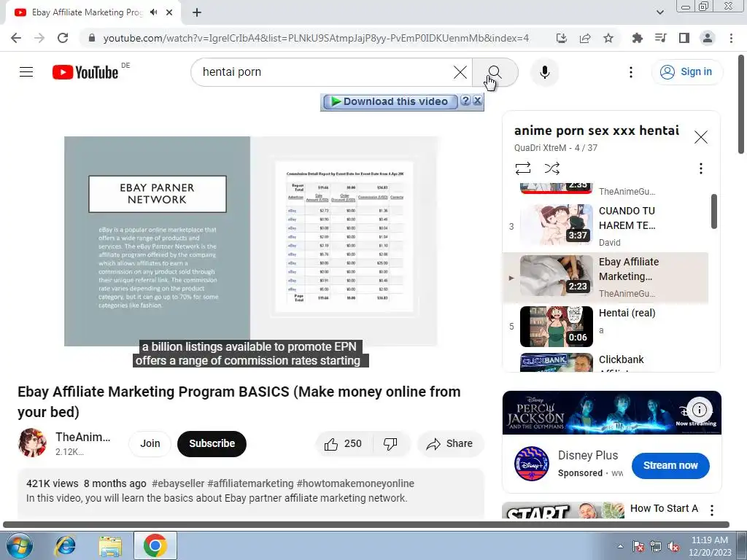Image resolution: width=747 pixels, height=560 pixels.
Task: Open Chrome media controls
Action: [660, 38]
